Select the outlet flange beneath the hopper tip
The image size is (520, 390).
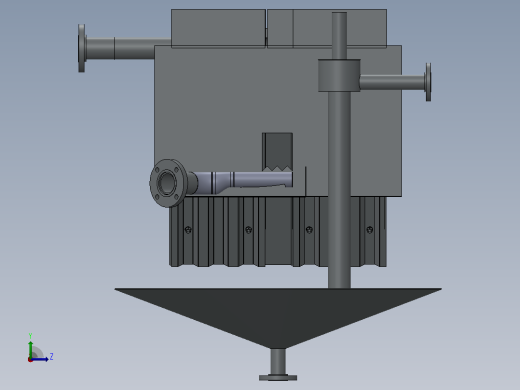[x=278, y=378]
